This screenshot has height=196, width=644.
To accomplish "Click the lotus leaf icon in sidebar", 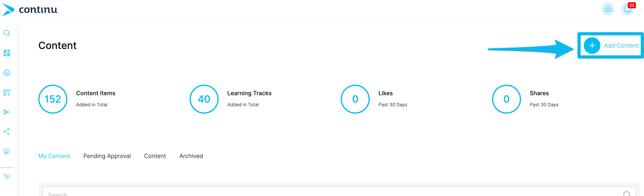I will [7, 176].
